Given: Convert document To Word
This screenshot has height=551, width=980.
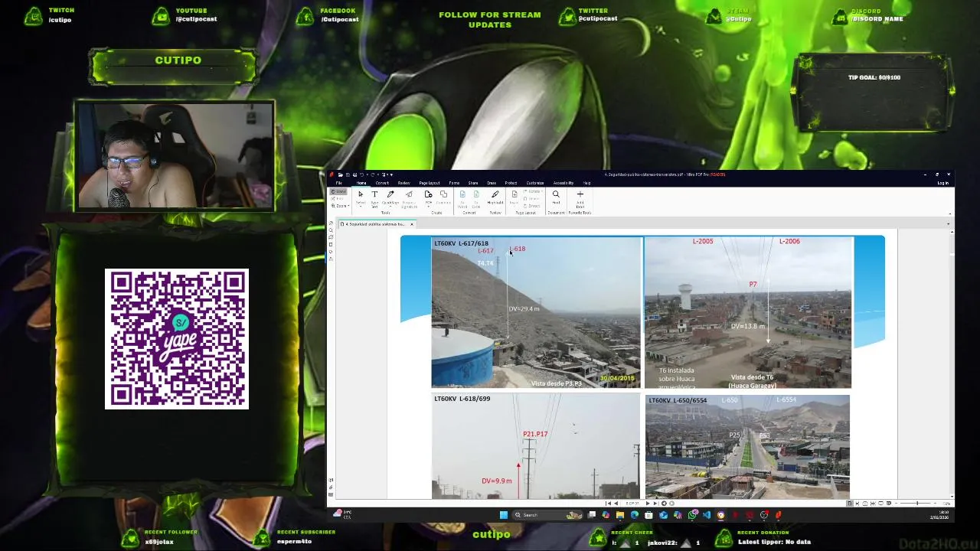Looking at the screenshot, I should coord(462,197).
